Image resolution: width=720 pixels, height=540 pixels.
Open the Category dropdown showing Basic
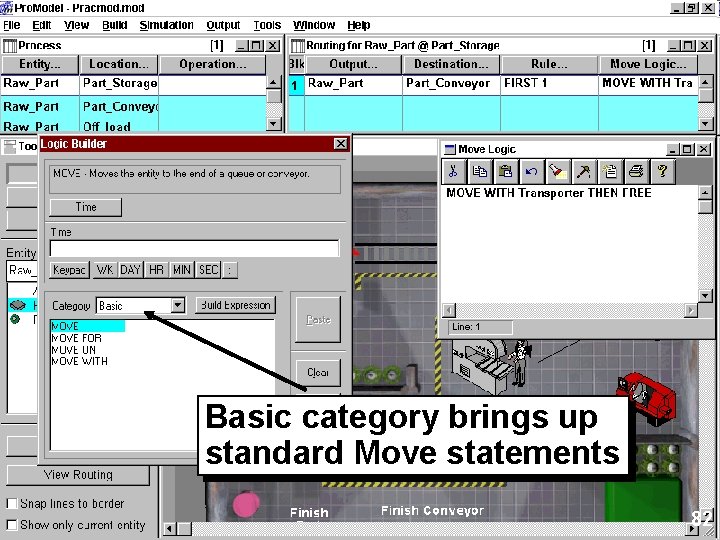click(x=178, y=305)
